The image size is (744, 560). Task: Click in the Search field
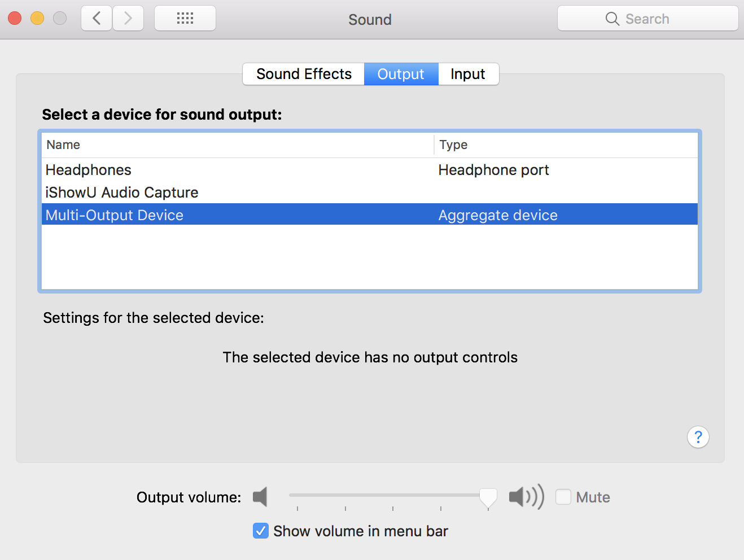coord(647,19)
